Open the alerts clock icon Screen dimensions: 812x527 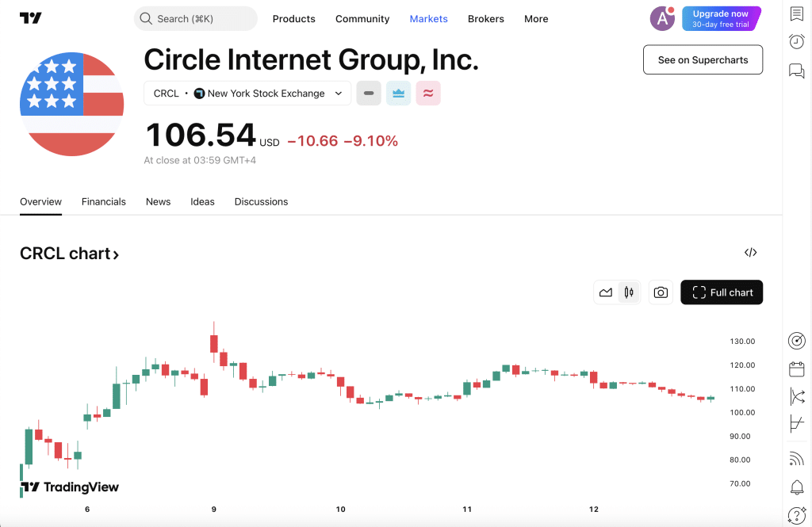pyautogui.click(x=797, y=42)
